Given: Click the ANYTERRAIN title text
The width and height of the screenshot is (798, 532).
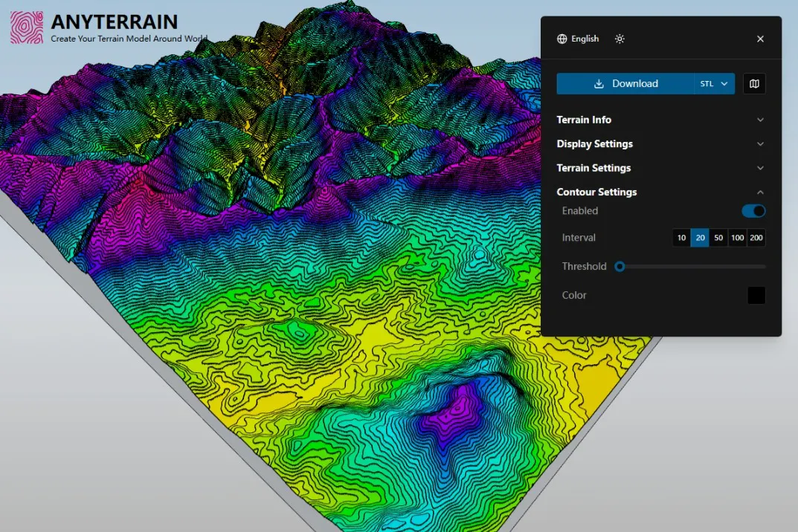Looking at the screenshot, I should [115, 22].
